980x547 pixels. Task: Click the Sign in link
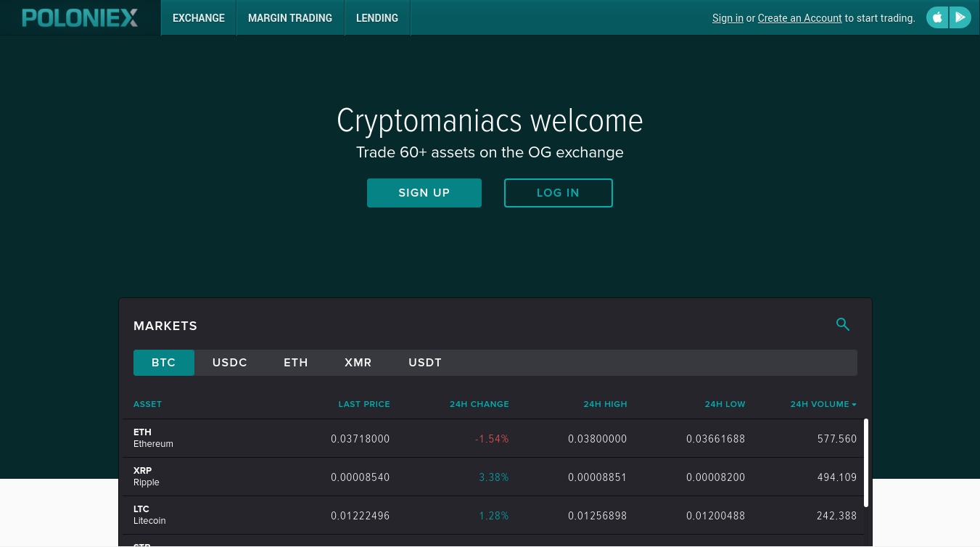point(728,18)
